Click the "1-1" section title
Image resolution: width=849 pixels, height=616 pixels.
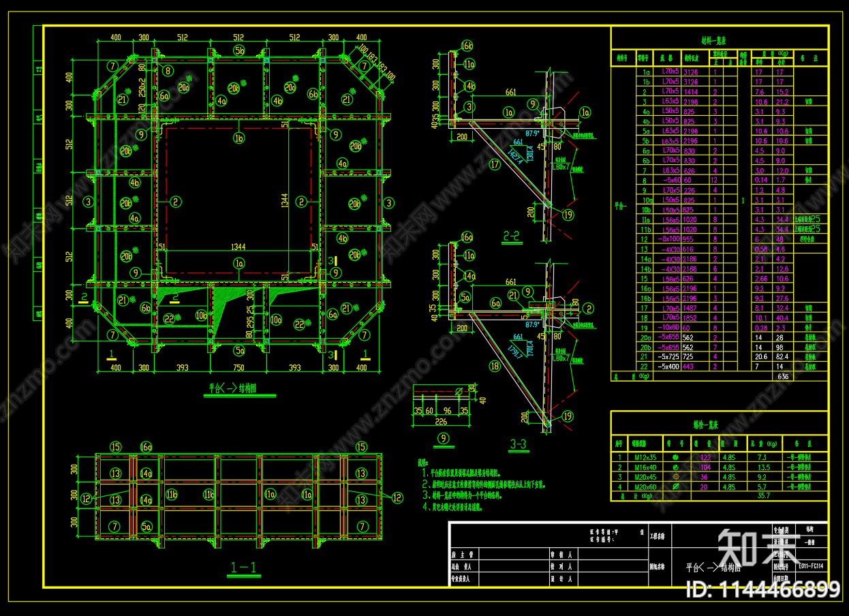tap(243, 567)
